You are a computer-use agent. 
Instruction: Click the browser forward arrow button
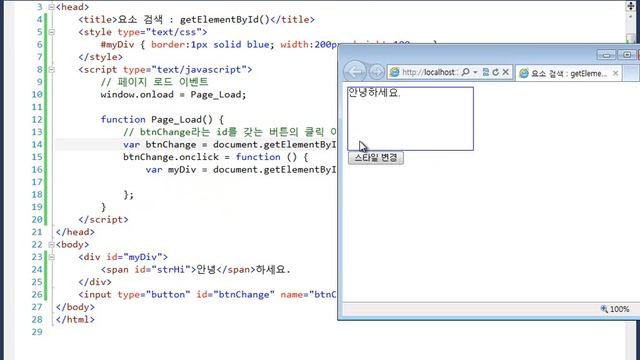pyautogui.click(x=376, y=72)
